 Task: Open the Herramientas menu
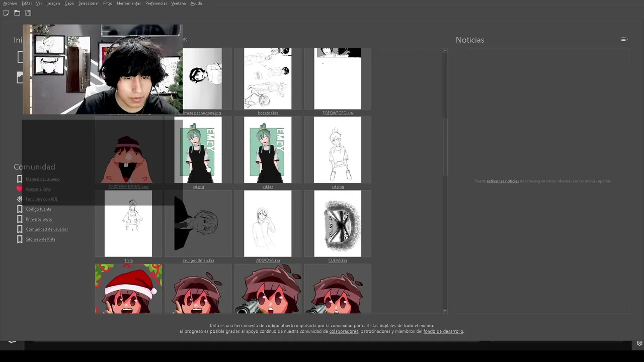click(x=129, y=4)
